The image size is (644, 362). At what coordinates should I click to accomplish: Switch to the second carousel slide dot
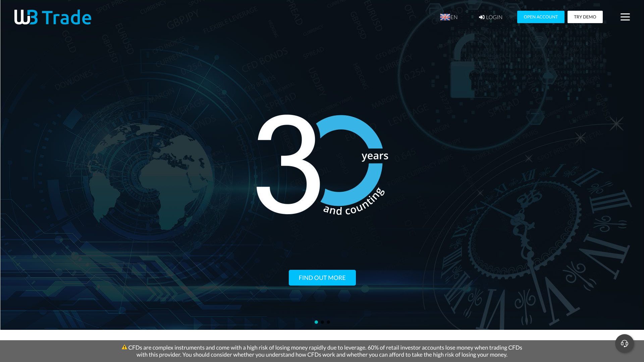tap(322, 322)
